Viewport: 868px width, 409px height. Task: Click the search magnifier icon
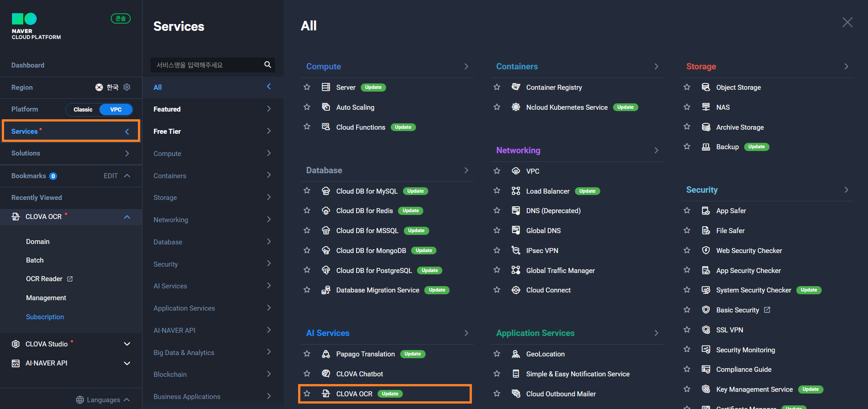coord(268,65)
